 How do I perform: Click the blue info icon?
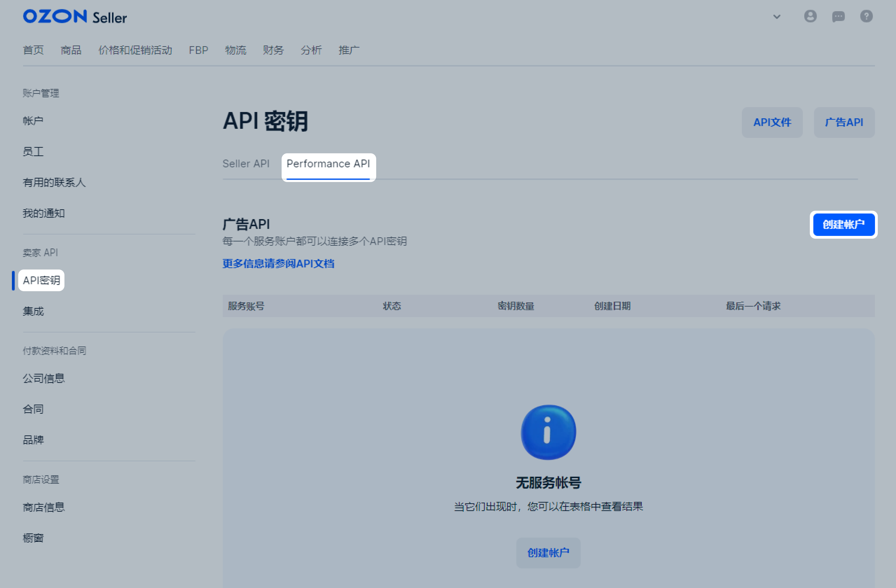pyautogui.click(x=548, y=432)
